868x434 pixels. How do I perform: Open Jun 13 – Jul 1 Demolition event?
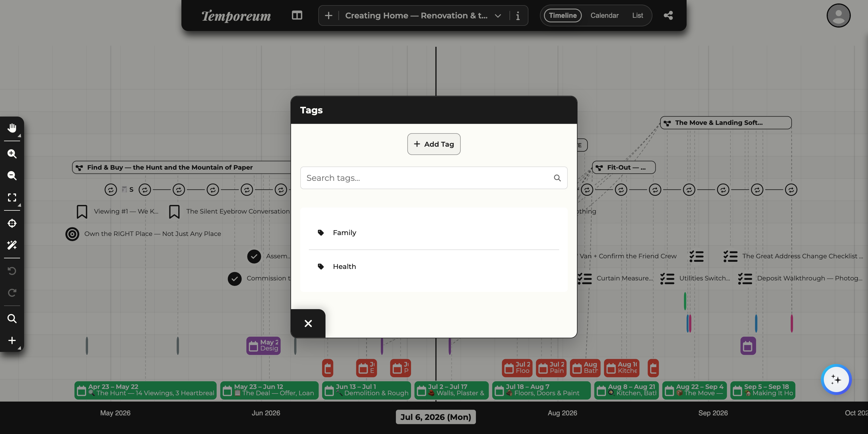point(366,390)
